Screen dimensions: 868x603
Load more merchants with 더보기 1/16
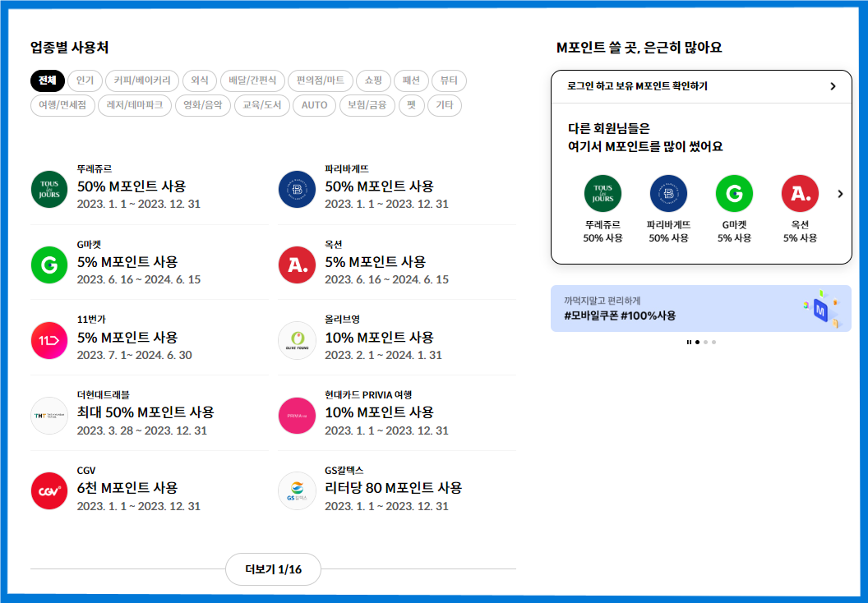(x=273, y=569)
